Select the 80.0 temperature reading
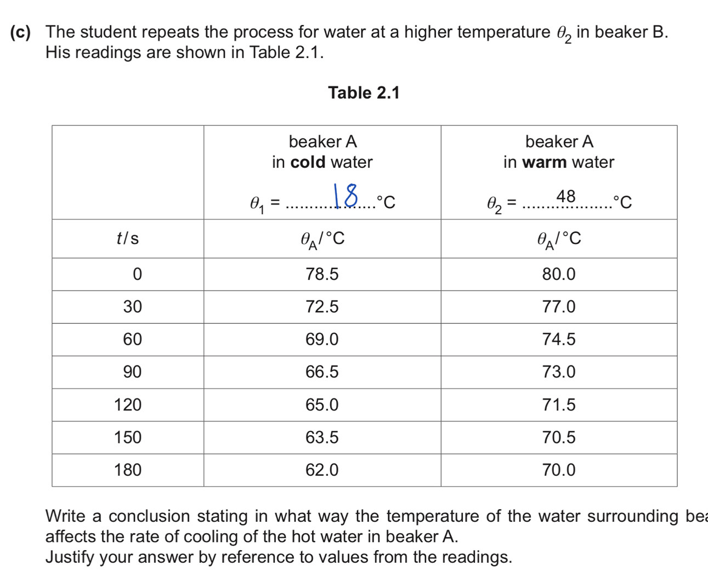 pyautogui.click(x=559, y=274)
